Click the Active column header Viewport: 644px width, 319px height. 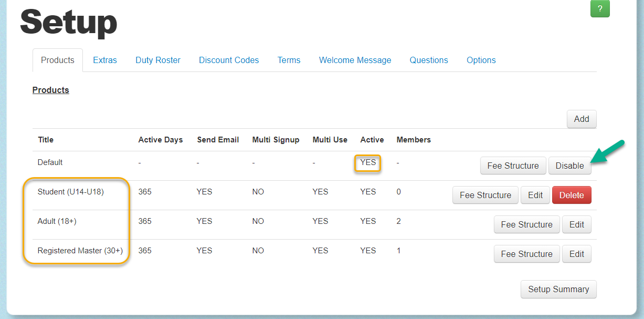[x=372, y=140]
